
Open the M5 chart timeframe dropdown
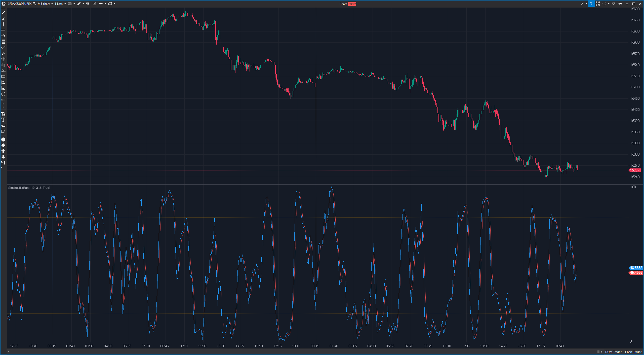click(45, 4)
